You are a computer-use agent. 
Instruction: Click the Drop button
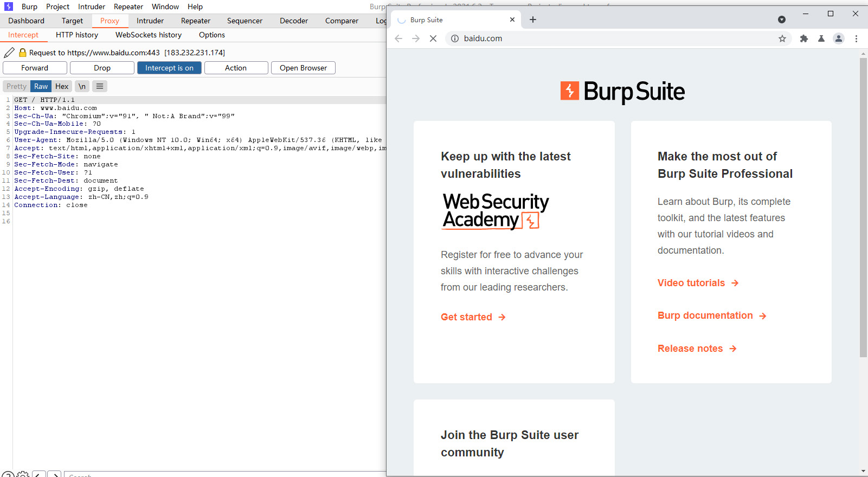(x=102, y=68)
